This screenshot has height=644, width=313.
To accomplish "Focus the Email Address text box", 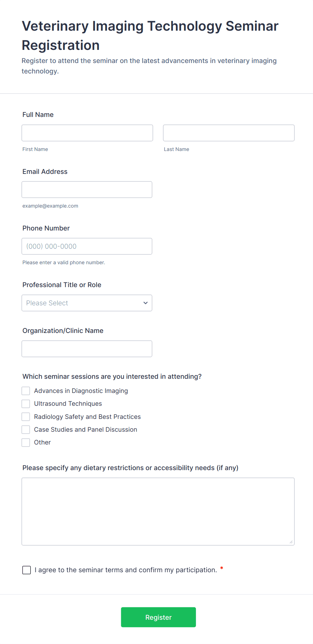I will (87, 189).
